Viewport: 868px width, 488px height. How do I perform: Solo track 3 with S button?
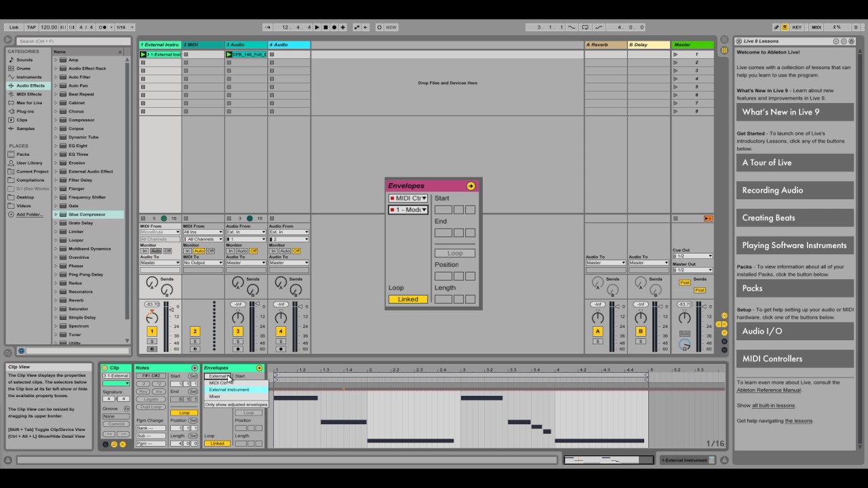coord(238,341)
